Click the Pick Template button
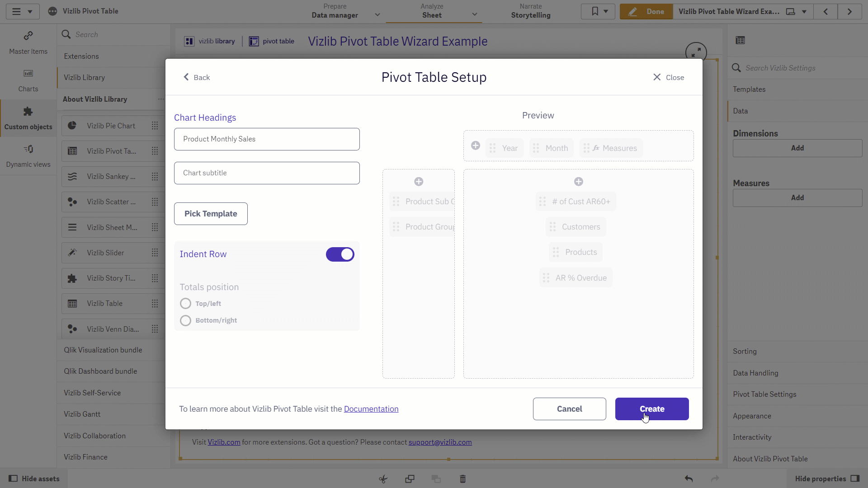 pos(211,214)
